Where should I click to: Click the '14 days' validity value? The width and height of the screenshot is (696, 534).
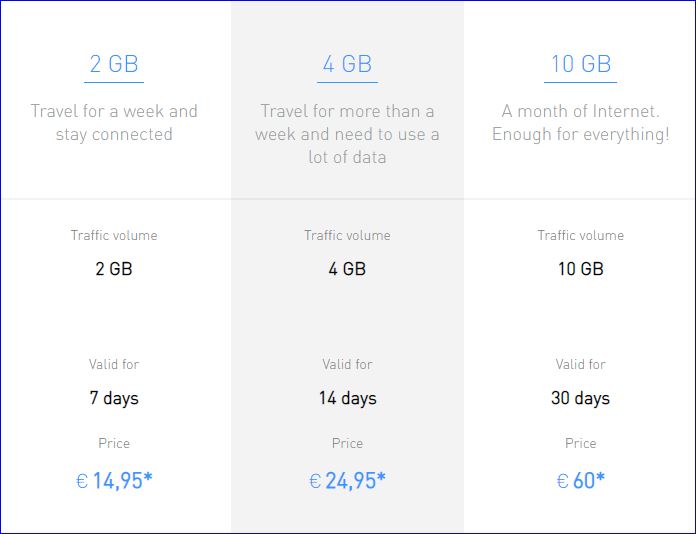click(x=347, y=398)
